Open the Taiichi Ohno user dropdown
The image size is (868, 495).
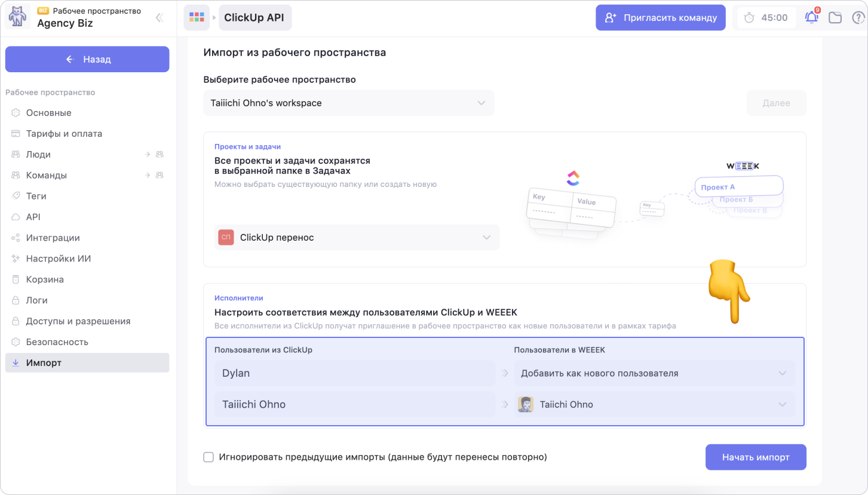[x=654, y=404]
